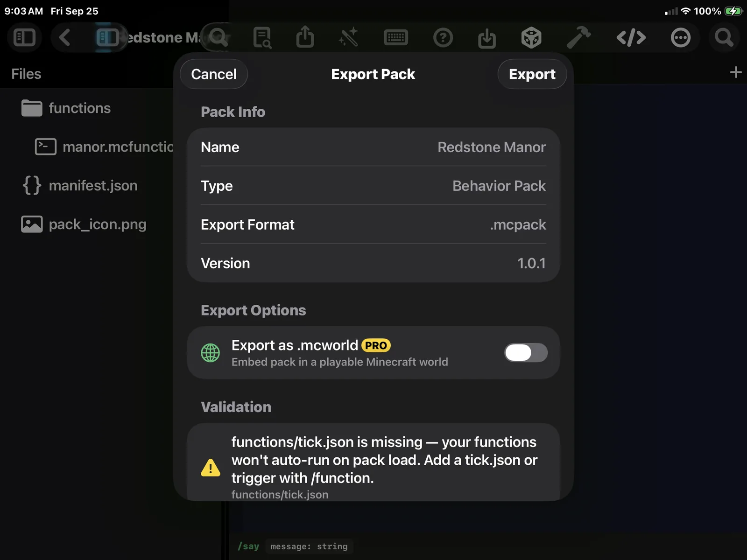The image size is (747, 560).
Task: Tap the /say command hint
Action: [248, 546]
